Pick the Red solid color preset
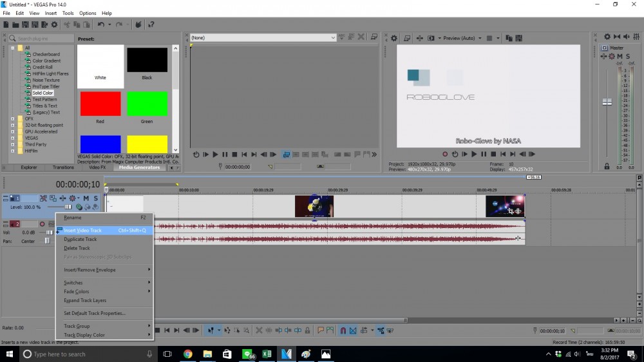The image size is (644, 362). coord(100,104)
